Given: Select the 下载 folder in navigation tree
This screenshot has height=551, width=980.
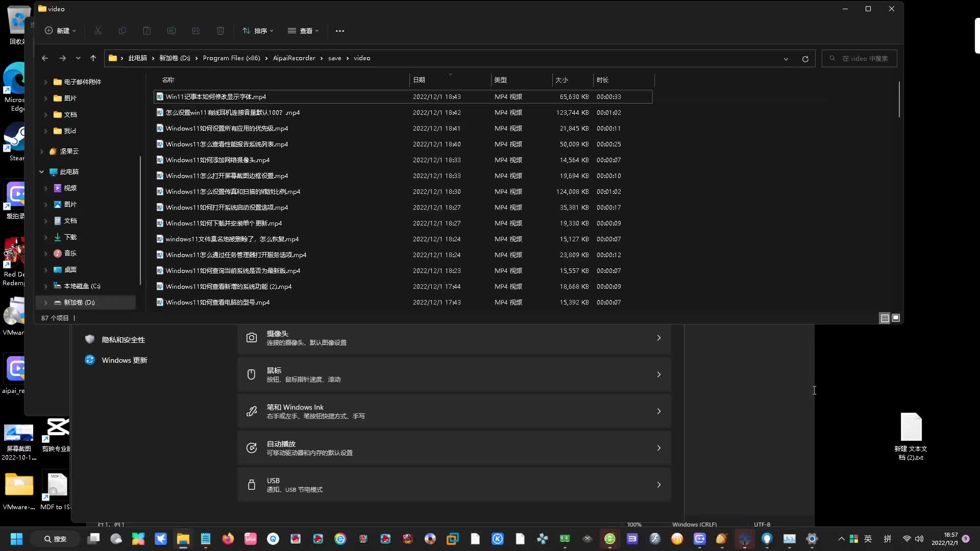Looking at the screenshot, I should 70,237.
